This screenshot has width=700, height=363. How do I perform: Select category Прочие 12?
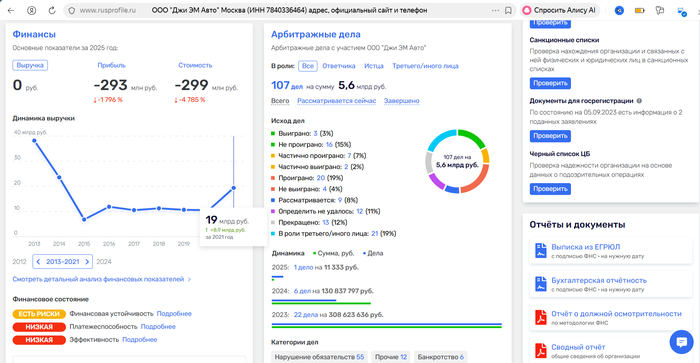[x=391, y=357]
